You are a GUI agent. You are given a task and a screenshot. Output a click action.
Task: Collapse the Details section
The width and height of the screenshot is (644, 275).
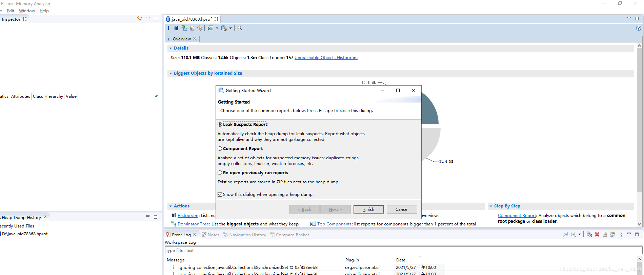(170, 48)
